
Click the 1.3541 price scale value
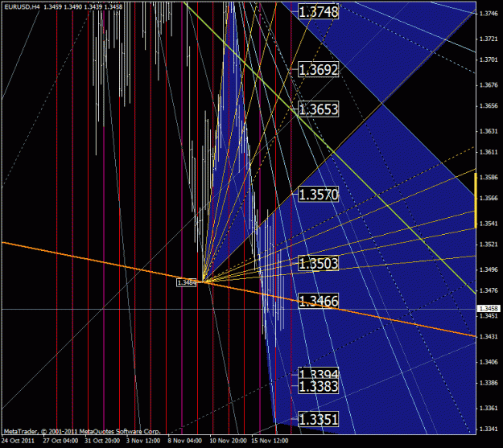tap(489, 224)
